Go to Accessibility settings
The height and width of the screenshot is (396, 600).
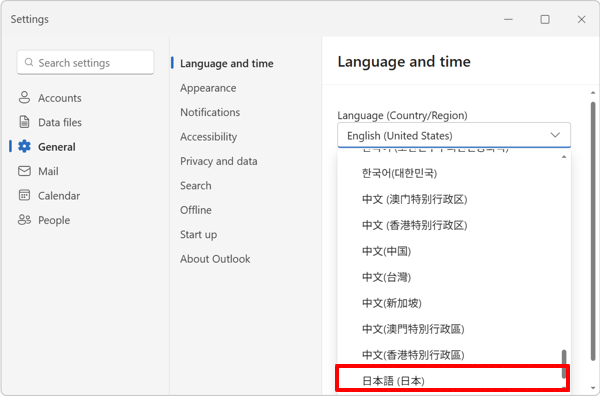(x=209, y=137)
